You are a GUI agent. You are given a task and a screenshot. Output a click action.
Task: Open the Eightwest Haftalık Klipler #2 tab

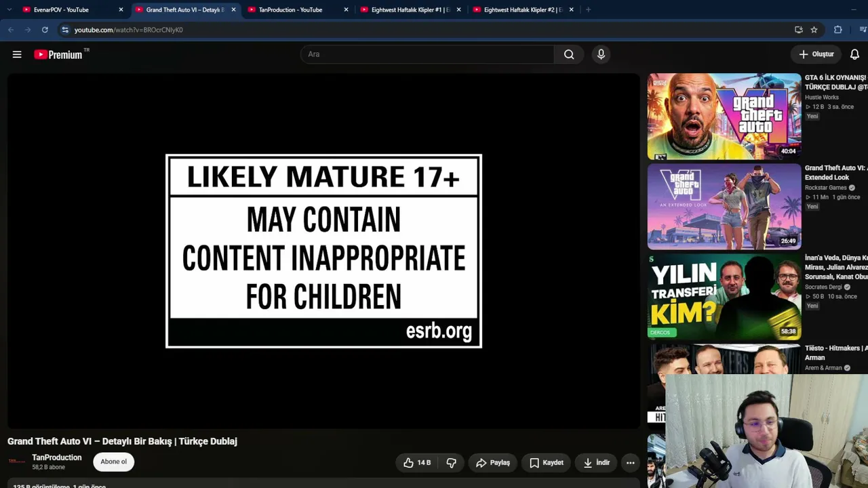[x=523, y=9]
